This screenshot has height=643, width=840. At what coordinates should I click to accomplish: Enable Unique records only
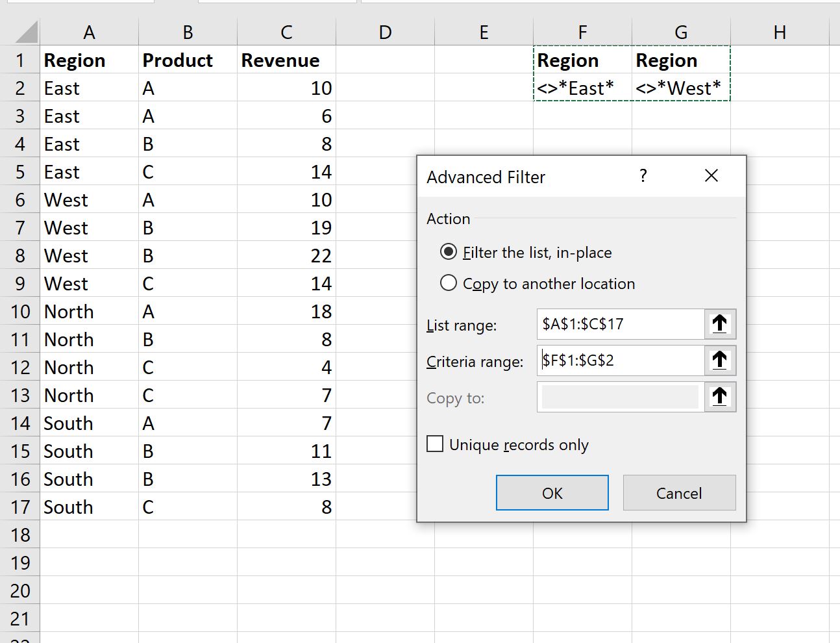click(435, 444)
